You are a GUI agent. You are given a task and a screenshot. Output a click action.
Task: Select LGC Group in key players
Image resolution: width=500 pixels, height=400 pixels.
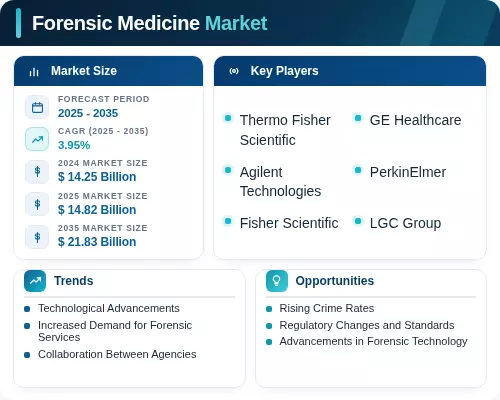click(x=405, y=223)
